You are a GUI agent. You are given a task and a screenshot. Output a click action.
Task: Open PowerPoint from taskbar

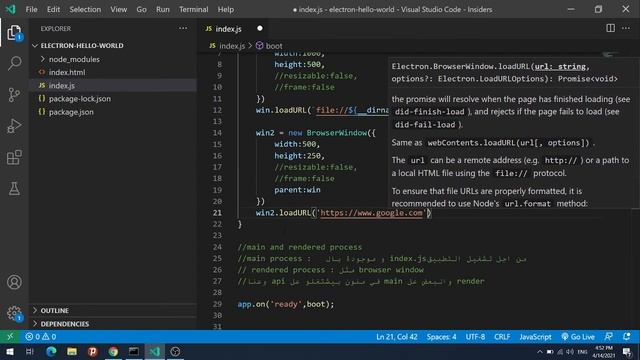(93, 351)
